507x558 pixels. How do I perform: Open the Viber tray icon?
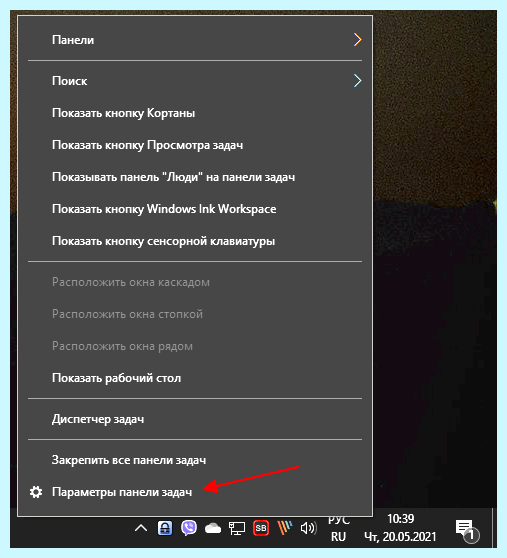tap(189, 528)
